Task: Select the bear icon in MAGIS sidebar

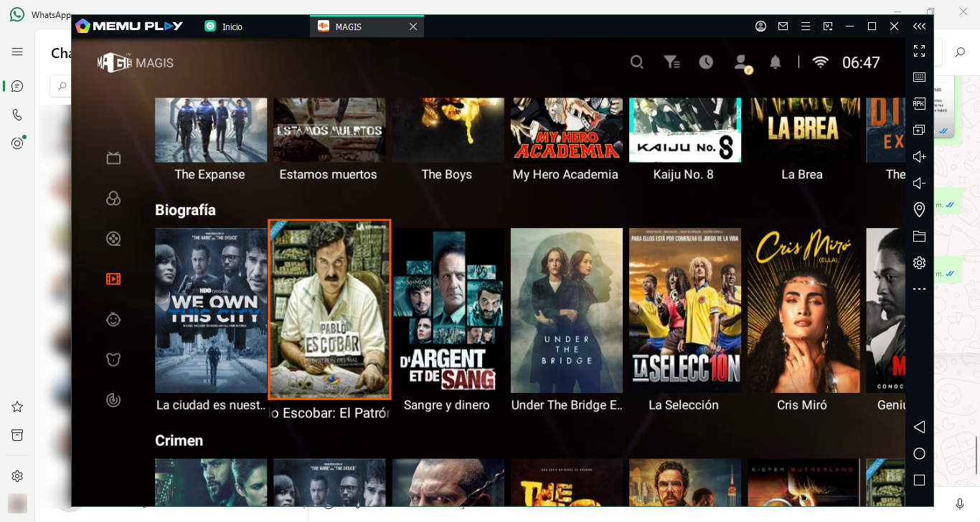Action: point(113,359)
